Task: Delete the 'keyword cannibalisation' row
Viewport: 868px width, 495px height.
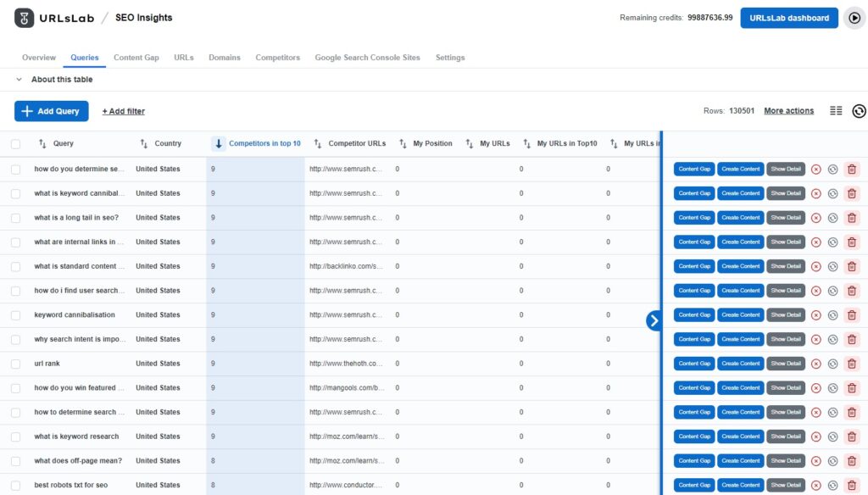Action: (x=851, y=315)
